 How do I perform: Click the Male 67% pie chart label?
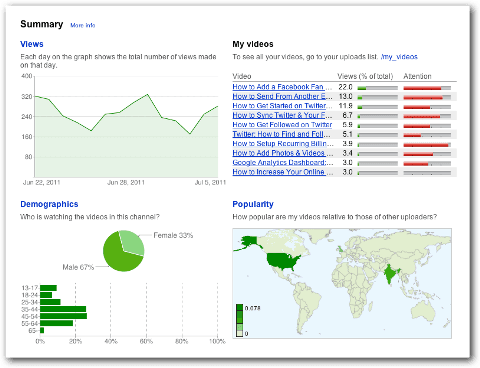point(78,267)
